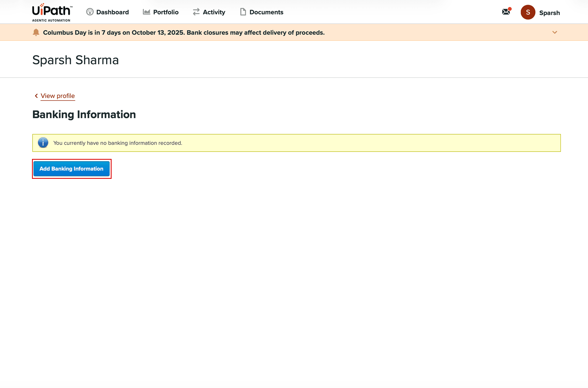
Task: Go to the Dashboard tab
Action: (112, 12)
